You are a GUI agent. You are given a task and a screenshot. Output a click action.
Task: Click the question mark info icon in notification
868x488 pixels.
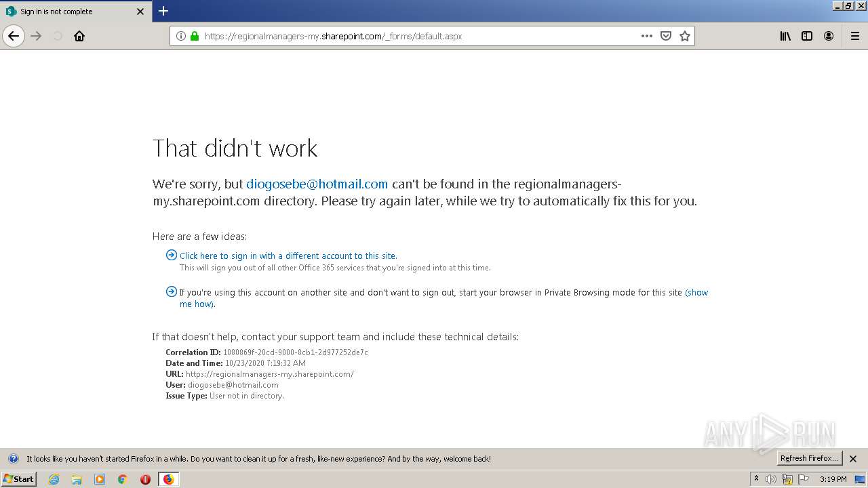click(13, 459)
